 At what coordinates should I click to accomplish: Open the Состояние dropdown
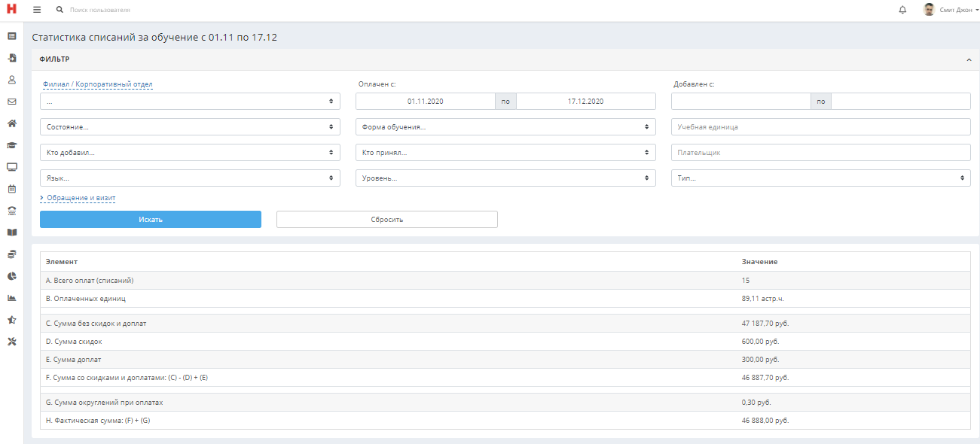(x=190, y=127)
